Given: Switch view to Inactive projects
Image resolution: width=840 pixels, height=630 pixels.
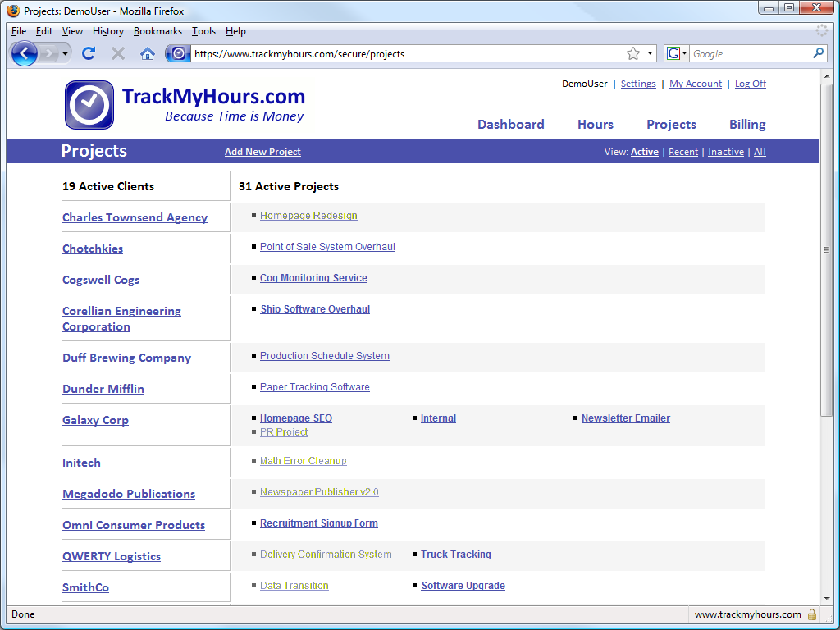Looking at the screenshot, I should click(x=725, y=152).
